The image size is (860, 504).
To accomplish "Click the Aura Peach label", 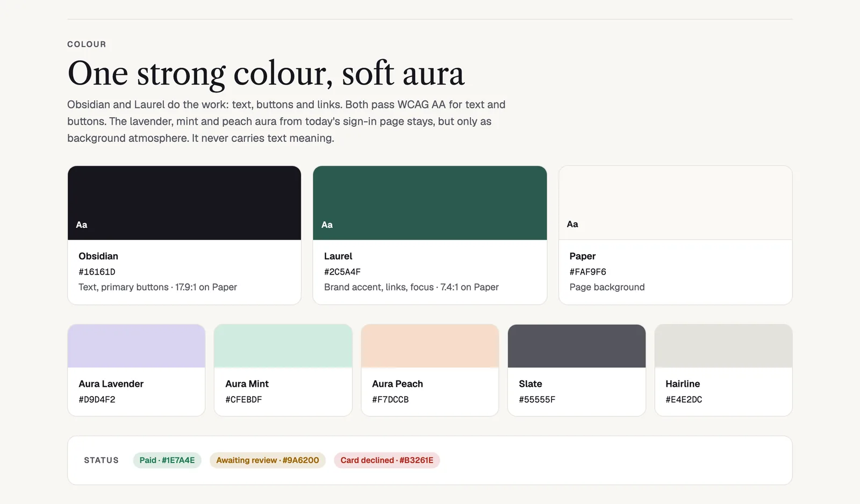I will (398, 384).
